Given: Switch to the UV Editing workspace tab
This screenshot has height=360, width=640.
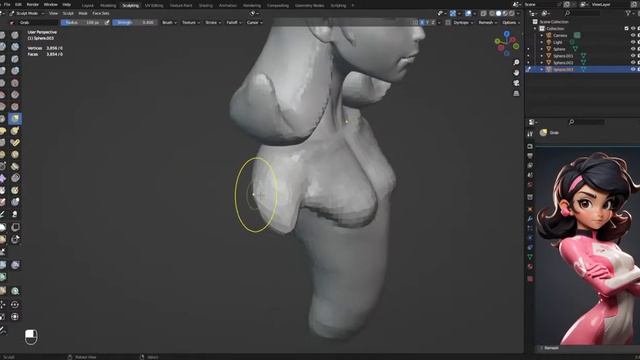Looking at the screenshot, I should pos(154,6).
